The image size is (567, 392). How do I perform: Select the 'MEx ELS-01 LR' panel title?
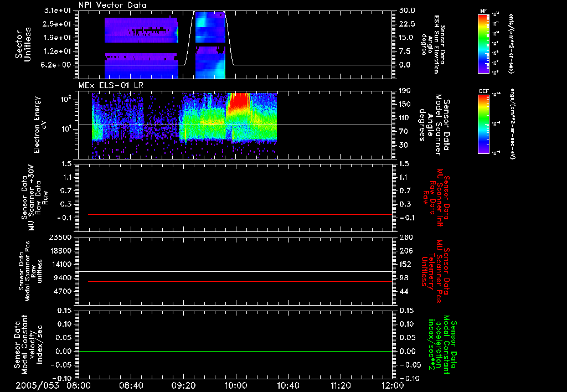click(x=110, y=86)
